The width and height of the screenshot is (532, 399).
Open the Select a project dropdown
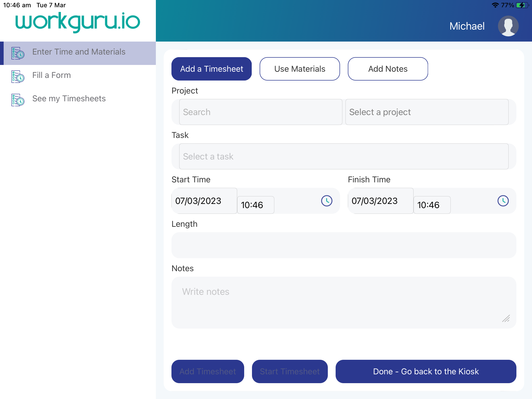tap(427, 112)
